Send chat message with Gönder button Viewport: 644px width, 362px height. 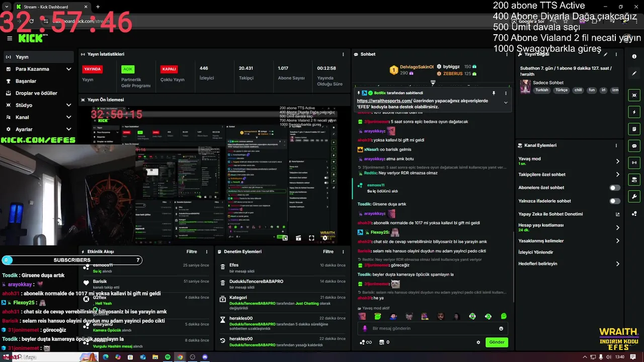497,342
